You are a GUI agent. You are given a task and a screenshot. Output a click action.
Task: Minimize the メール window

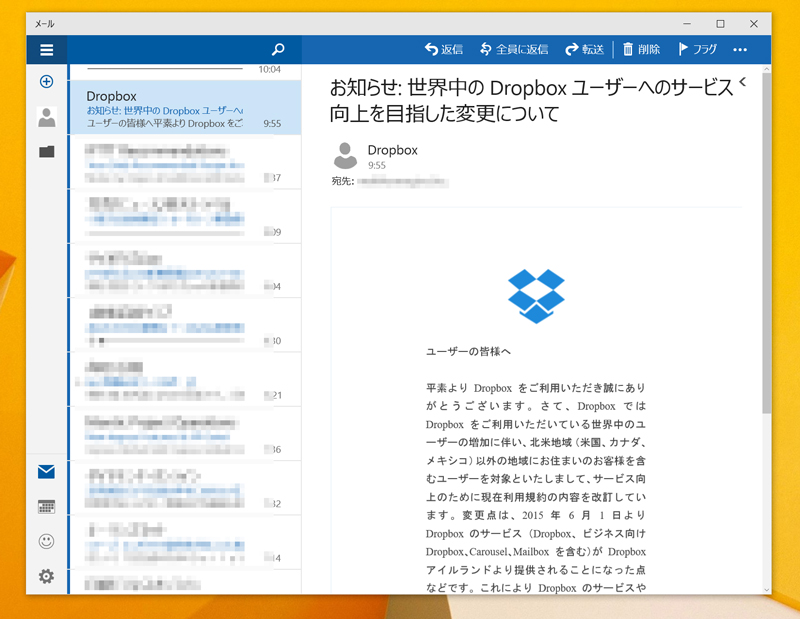point(687,23)
